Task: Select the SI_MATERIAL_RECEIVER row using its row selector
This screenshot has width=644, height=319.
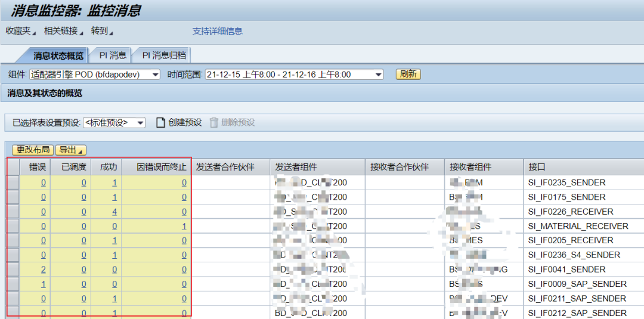Action: 13,226
